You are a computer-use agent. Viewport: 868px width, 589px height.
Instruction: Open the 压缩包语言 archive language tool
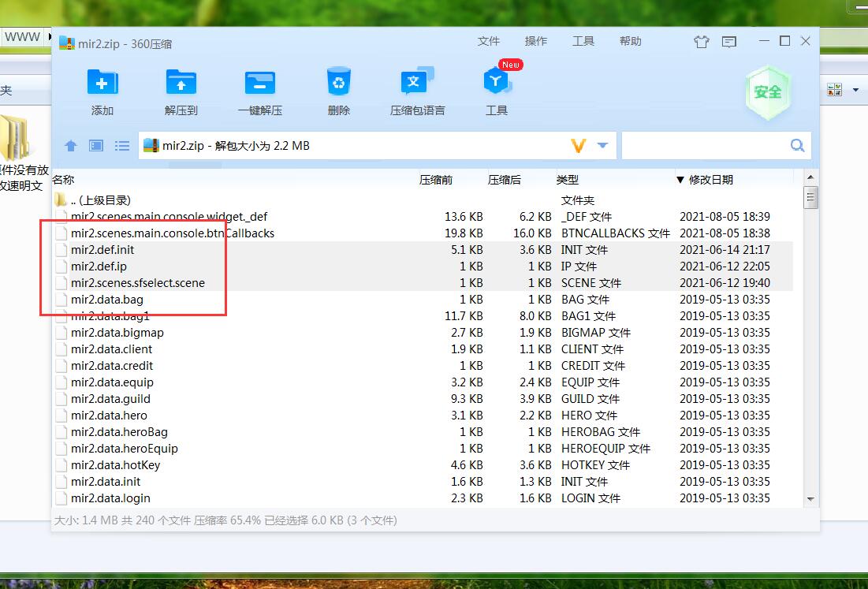417,84
